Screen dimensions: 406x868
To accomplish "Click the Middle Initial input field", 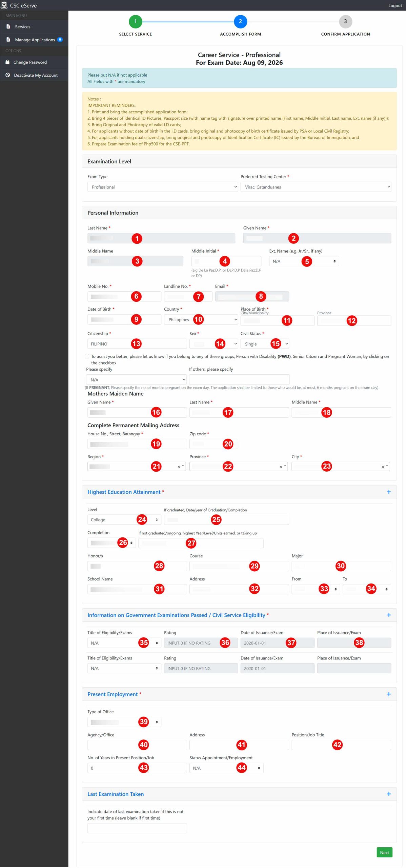I will click(x=226, y=261).
